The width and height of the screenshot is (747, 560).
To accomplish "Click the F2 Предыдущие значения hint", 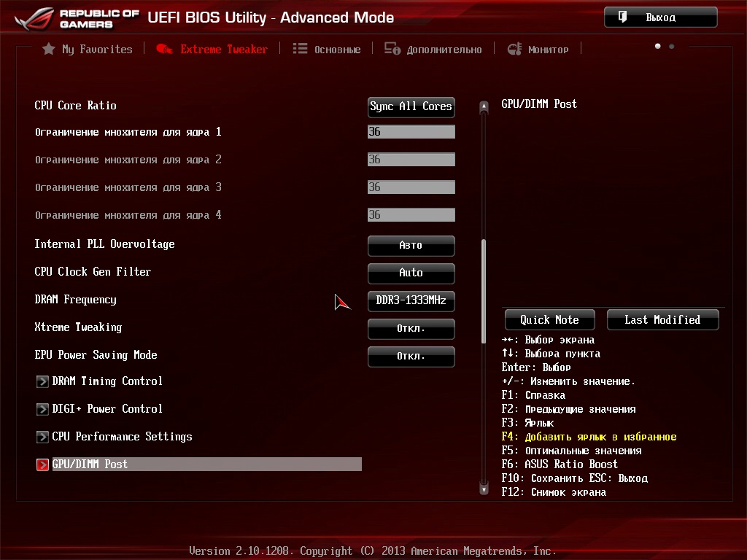I will click(568, 409).
